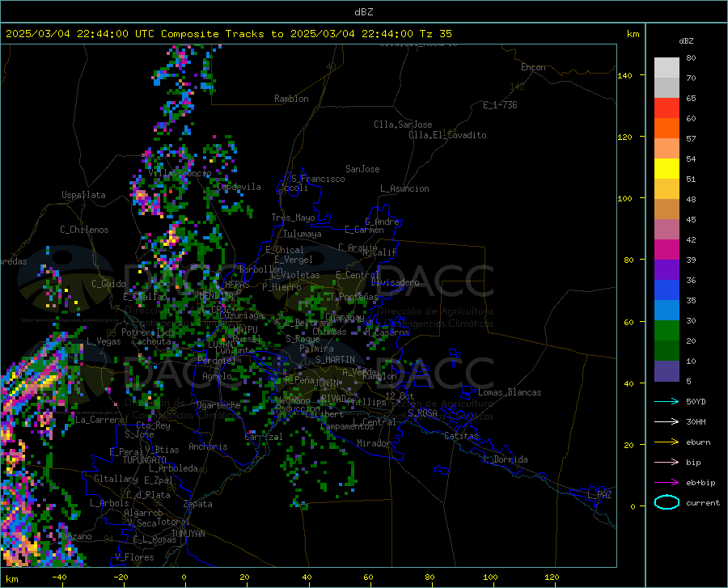Image resolution: width=728 pixels, height=588 pixels.
Task: Click the Uspallata location label
Action: [x=83, y=195]
